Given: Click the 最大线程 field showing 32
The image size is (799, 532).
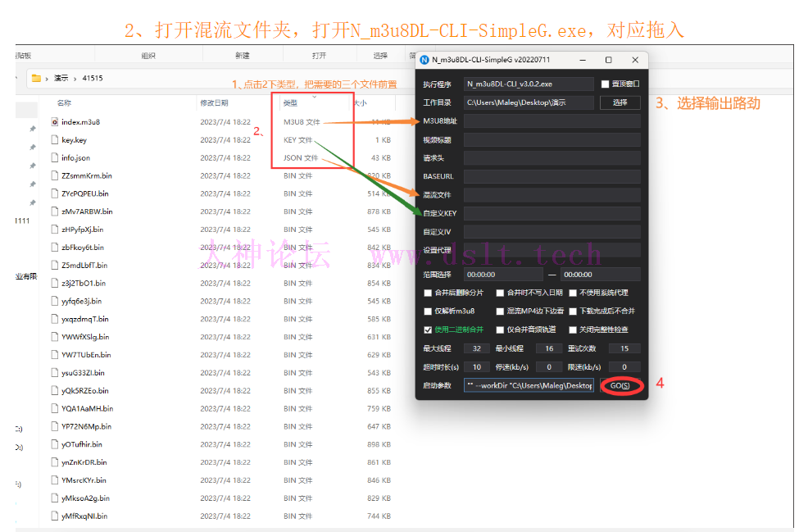Looking at the screenshot, I should [476, 348].
